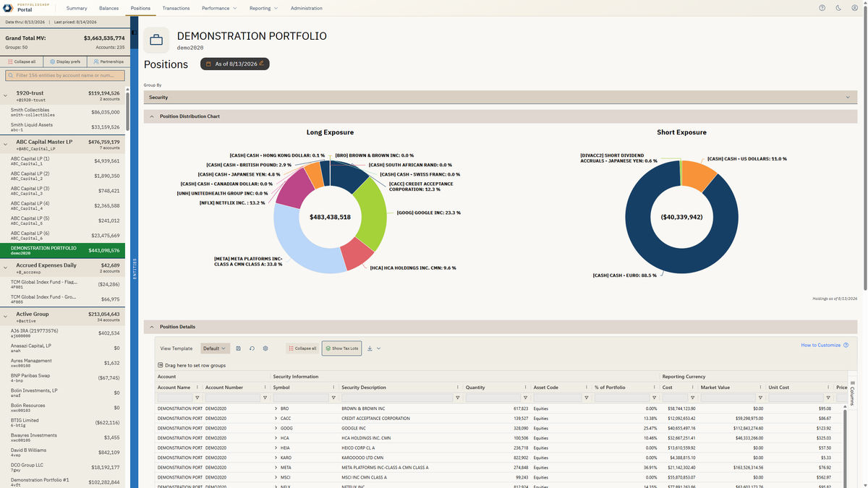
Task: Collapse the Active Group chevron
Action: click(6, 314)
